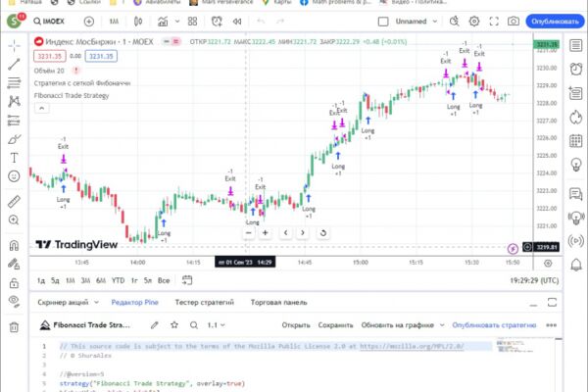
Task: Click the Опубликовать button
Action: [555, 22]
